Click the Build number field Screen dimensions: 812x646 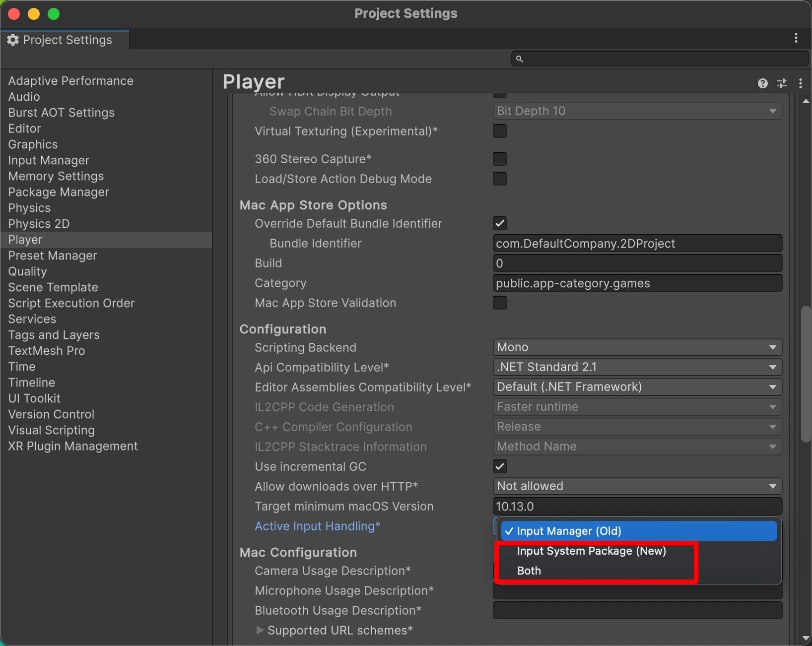(637, 263)
